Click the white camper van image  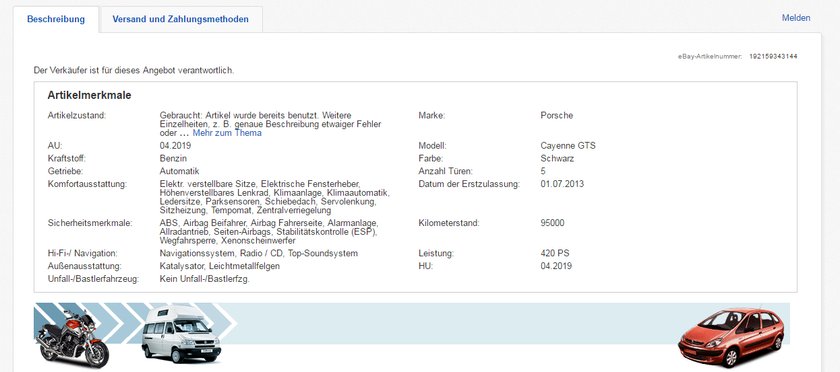pos(181,333)
